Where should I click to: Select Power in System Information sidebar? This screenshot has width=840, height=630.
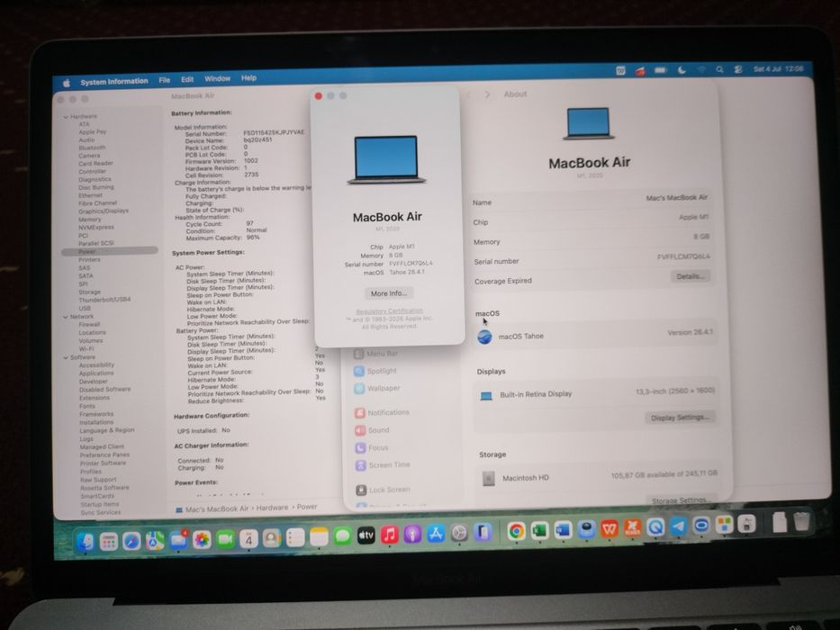click(x=110, y=251)
